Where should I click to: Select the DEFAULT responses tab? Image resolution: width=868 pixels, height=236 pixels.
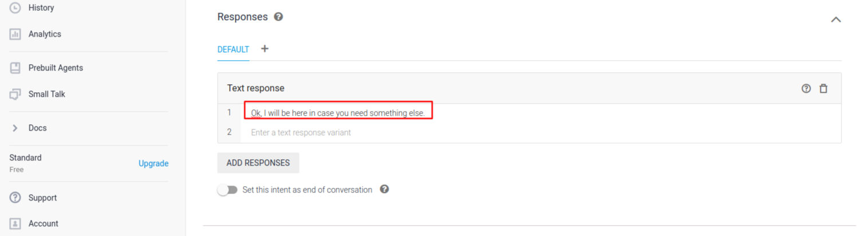233,49
